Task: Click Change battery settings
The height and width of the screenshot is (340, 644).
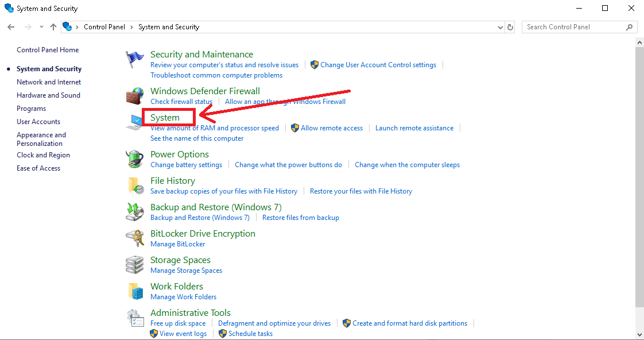Action: pyautogui.click(x=186, y=165)
